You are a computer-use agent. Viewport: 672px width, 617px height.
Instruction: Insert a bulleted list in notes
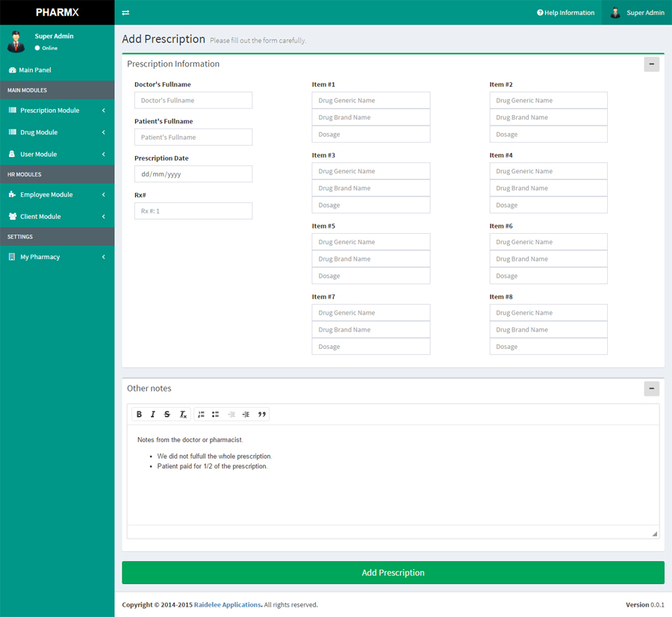(215, 415)
